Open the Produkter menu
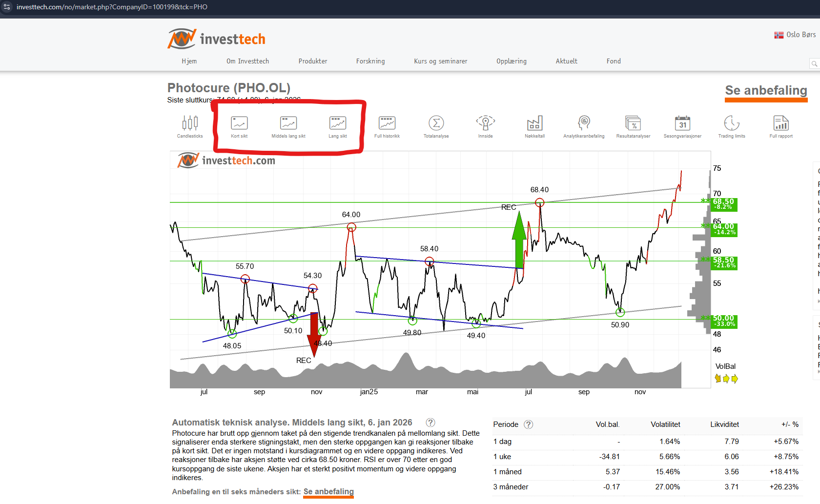Screen dimensions: 820x504 (x=313, y=61)
